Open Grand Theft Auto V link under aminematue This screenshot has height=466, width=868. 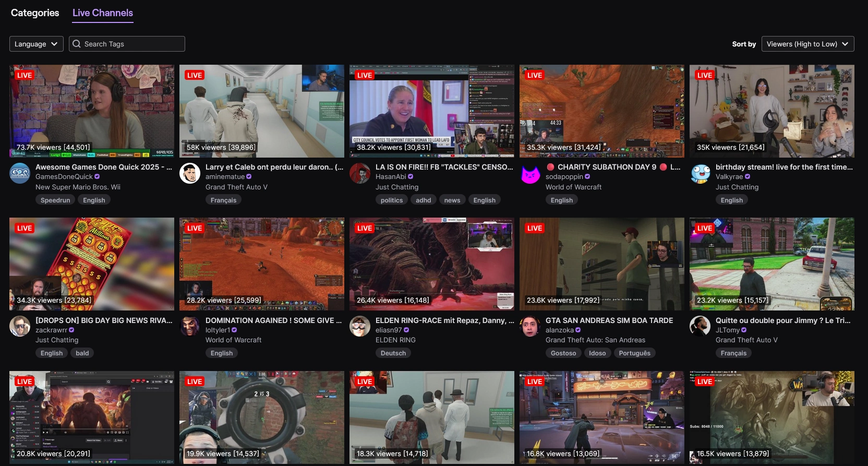(236, 187)
